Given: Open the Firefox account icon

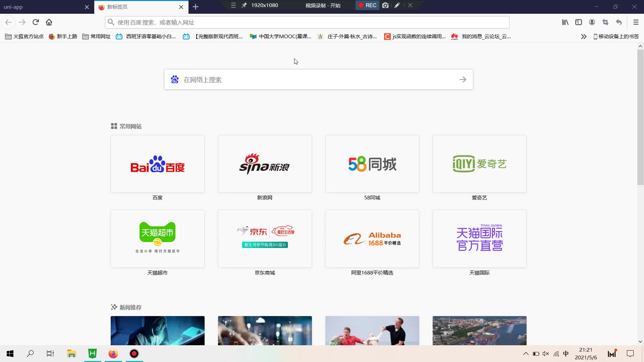Looking at the screenshot, I should point(592,22).
